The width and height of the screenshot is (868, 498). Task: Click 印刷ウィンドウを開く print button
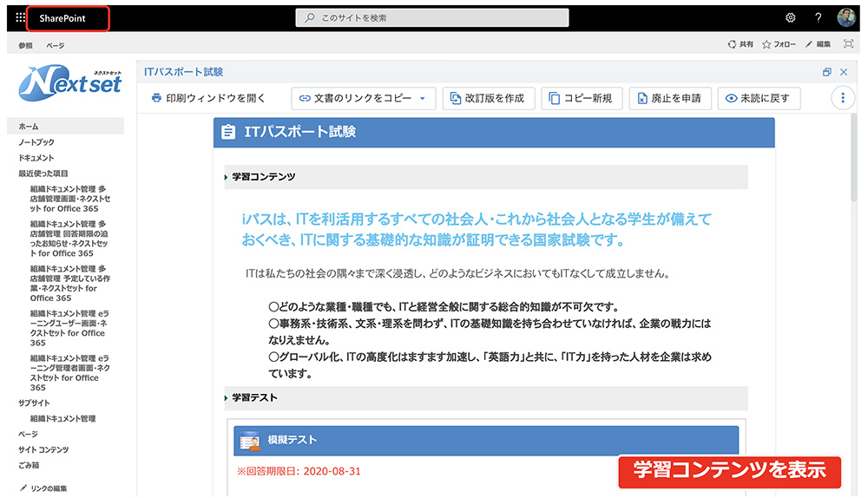pos(208,98)
